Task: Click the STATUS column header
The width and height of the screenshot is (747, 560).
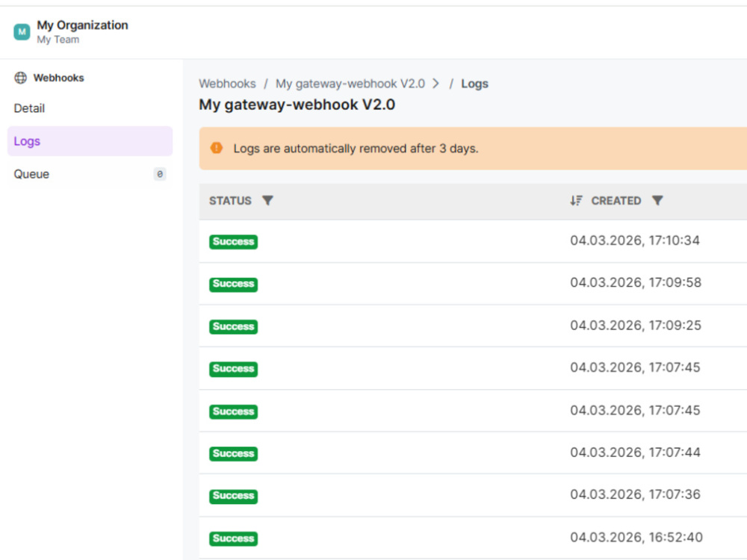Action: (230, 200)
